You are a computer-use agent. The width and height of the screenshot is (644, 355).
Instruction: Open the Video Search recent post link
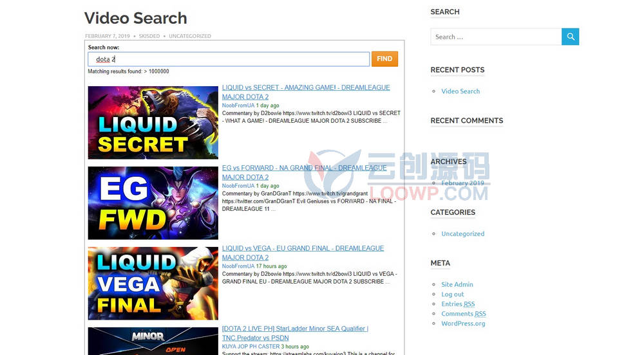tap(460, 91)
